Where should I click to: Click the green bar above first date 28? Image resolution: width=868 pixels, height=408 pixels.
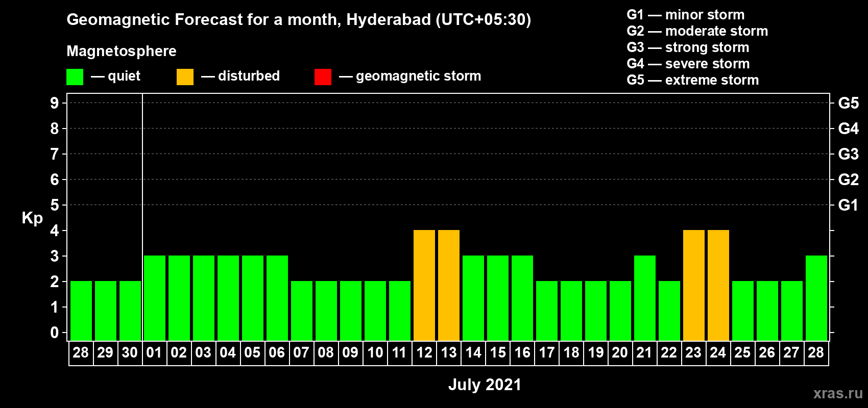81,311
